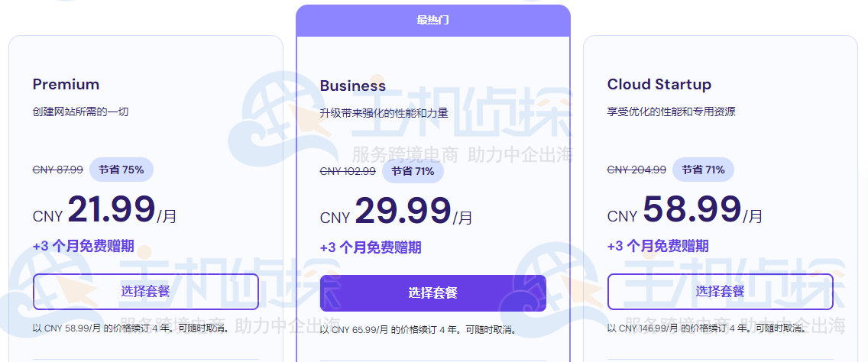Click Business +3 个月免费赠期 offer text
Image resolution: width=868 pixels, height=362 pixels.
pyautogui.click(x=371, y=247)
